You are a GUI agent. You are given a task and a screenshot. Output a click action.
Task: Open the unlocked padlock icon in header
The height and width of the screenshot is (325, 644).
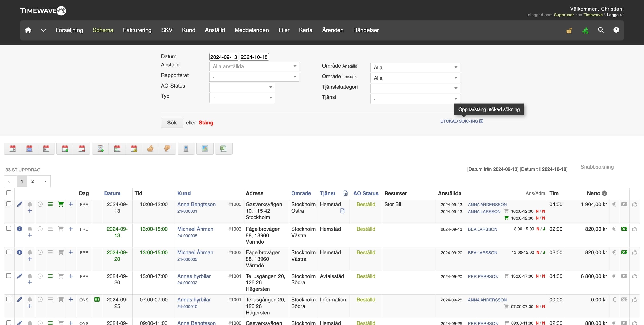point(569,30)
